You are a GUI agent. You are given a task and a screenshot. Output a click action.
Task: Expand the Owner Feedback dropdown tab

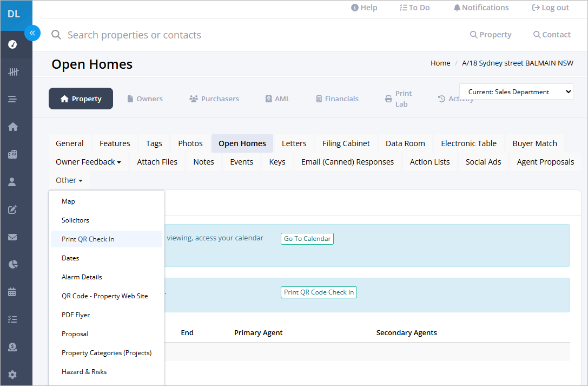pos(88,162)
